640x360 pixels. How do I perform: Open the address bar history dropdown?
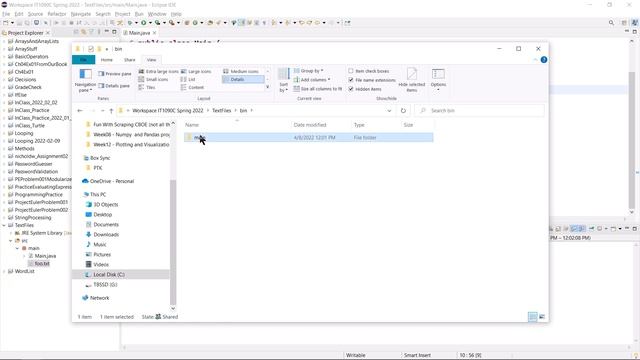coord(389,111)
